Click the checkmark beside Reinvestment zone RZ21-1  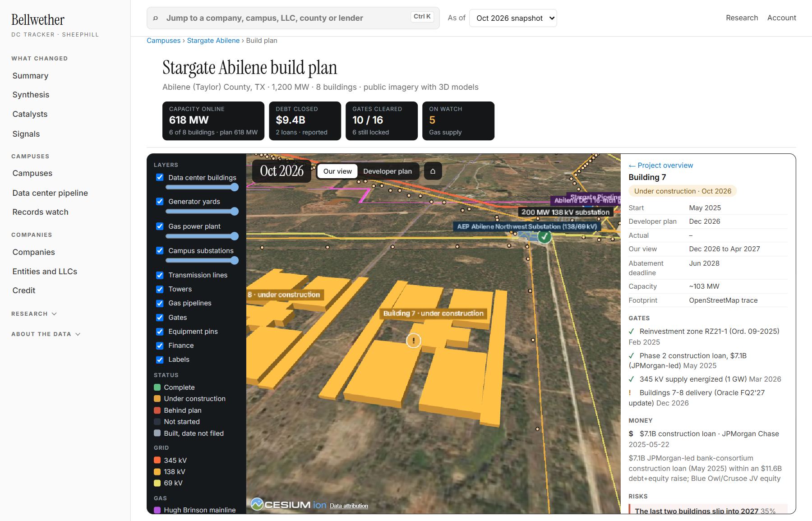(x=632, y=332)
